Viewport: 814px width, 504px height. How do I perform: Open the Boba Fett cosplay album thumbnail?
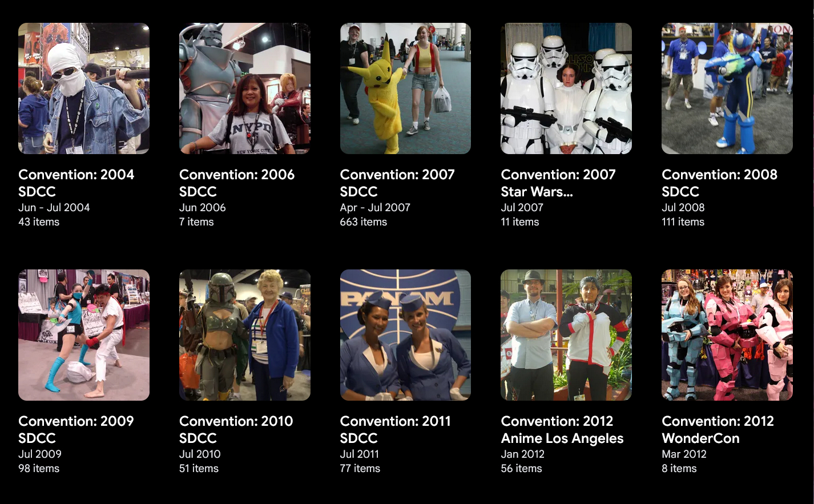coord(245,335)
